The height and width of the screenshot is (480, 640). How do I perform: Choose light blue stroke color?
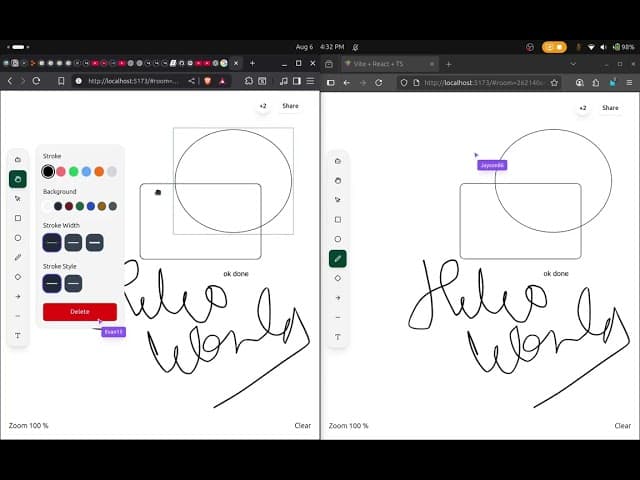click(x=87, y=171)
